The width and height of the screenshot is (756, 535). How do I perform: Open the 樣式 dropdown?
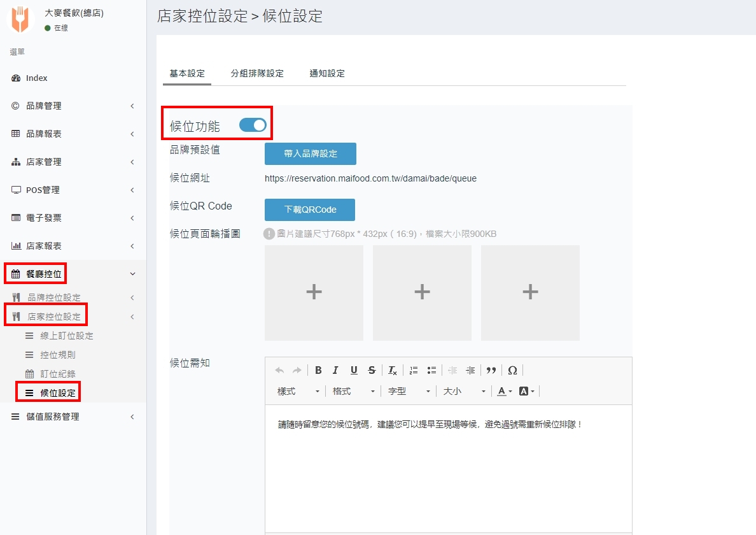[298, 391]
